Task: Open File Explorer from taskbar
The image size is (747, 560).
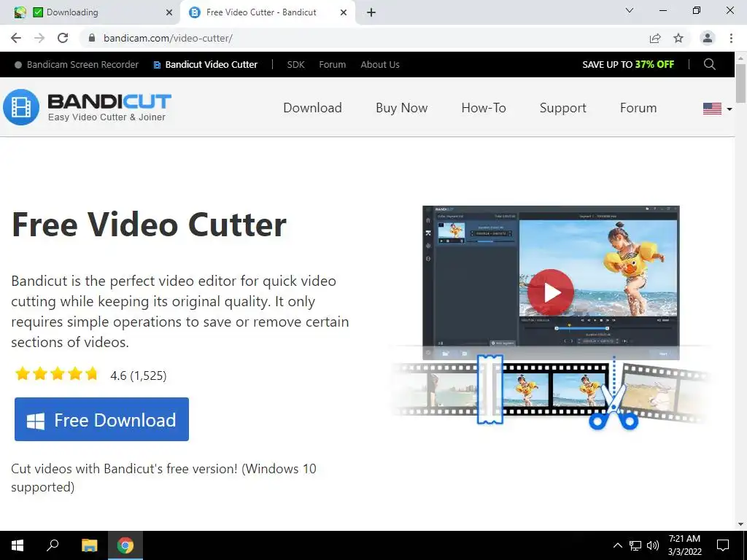Action: pyautogui.click(x=89, y=545)
